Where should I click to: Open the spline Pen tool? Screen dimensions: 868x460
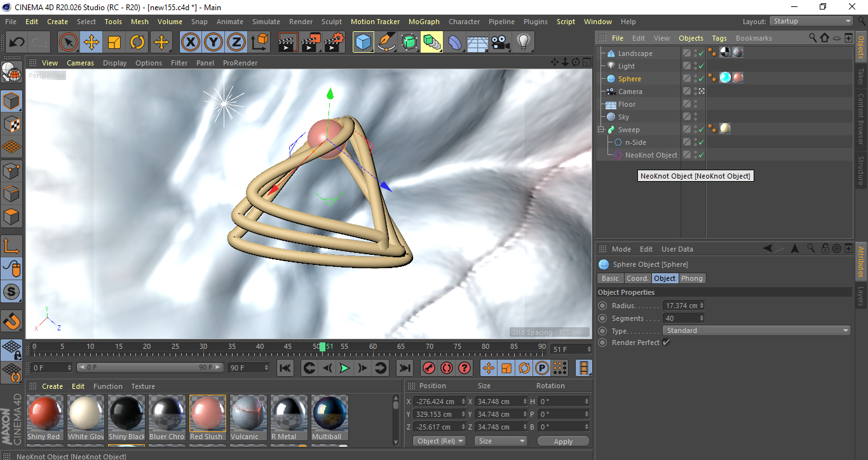click(x=386, y=43)
